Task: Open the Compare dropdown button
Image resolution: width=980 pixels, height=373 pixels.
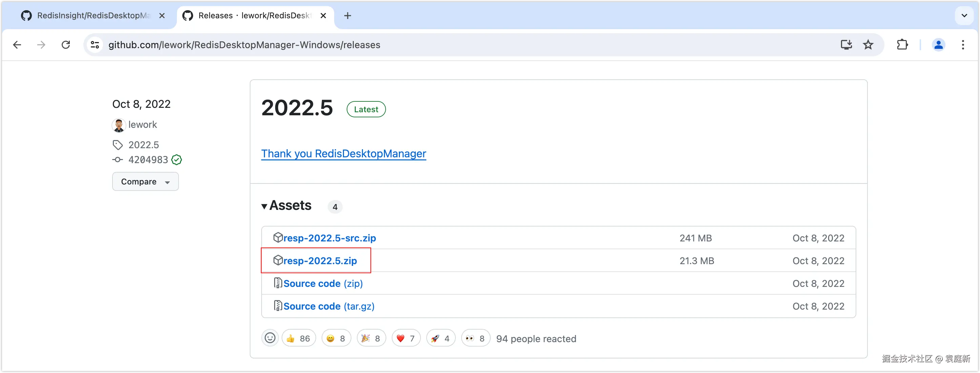Action: coord(145,181)
